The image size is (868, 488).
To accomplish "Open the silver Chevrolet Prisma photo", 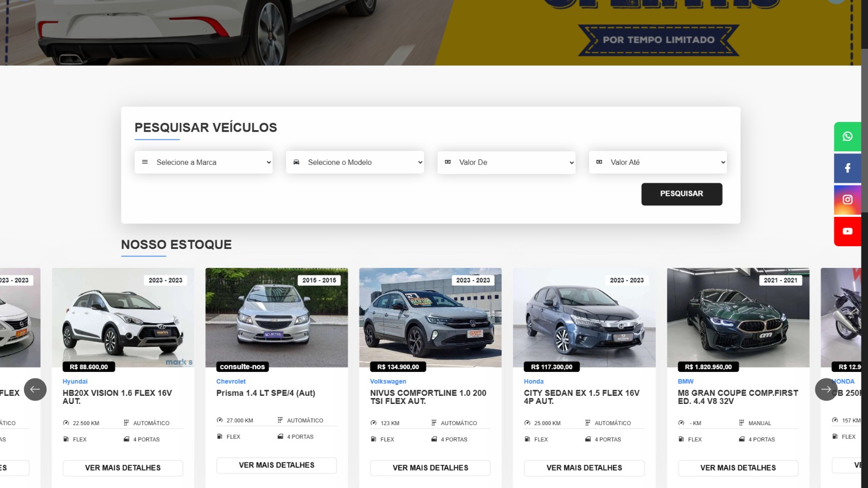I will [277, 317].
